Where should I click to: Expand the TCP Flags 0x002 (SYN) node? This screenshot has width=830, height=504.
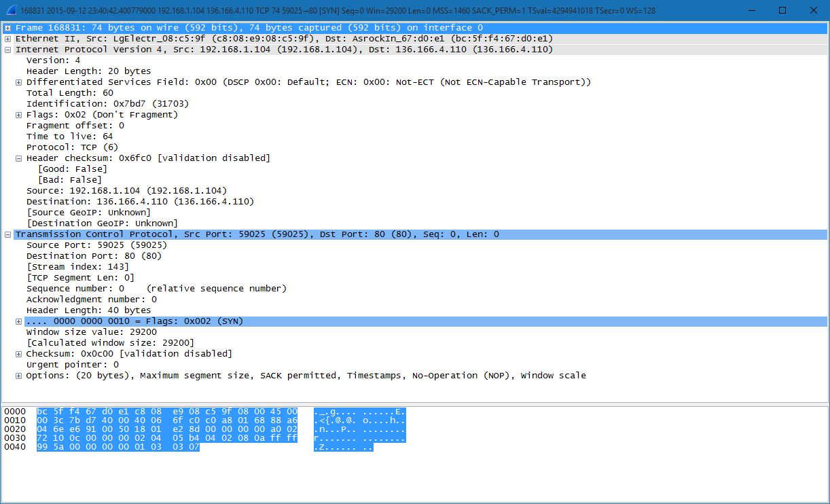19,321
